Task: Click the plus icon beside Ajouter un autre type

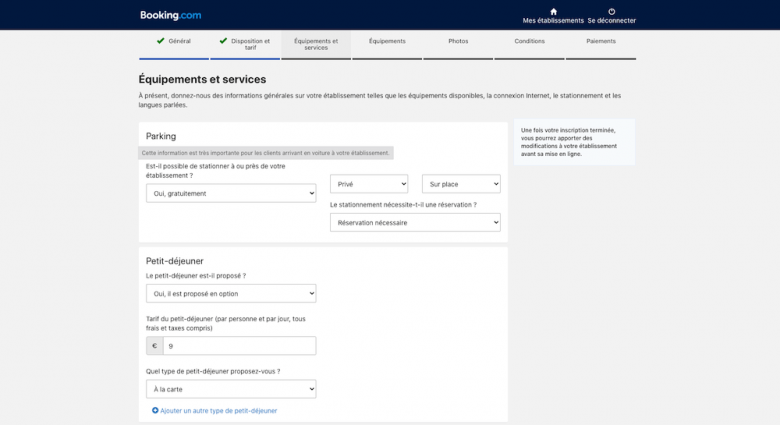Action: [155, 411]
